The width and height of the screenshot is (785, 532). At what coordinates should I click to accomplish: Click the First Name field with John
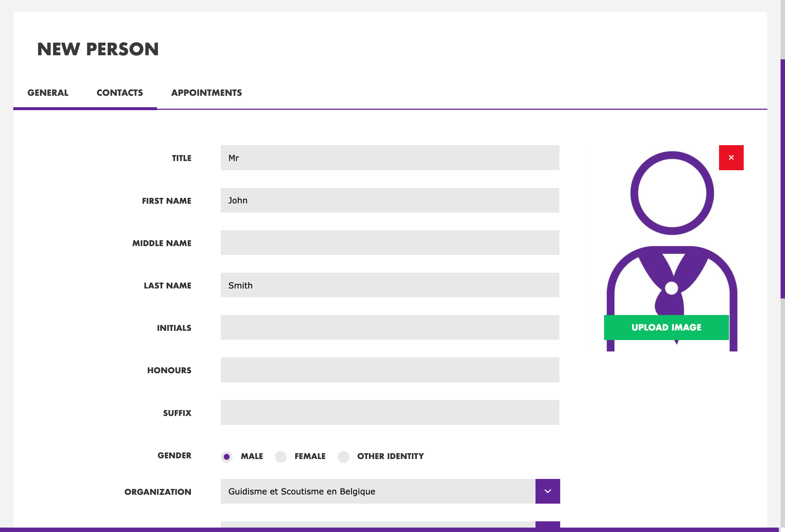390,200
